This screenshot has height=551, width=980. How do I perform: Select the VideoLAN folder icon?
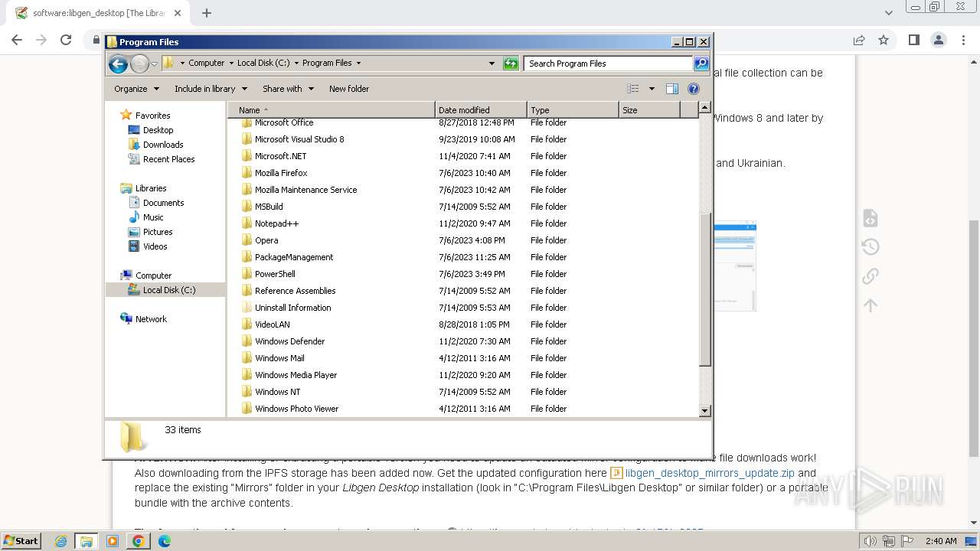click(247, 324)
